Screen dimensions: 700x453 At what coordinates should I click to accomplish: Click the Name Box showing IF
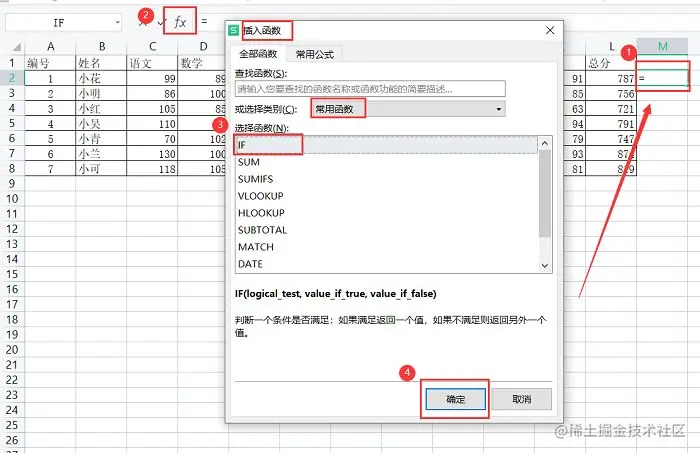(59, 22)
